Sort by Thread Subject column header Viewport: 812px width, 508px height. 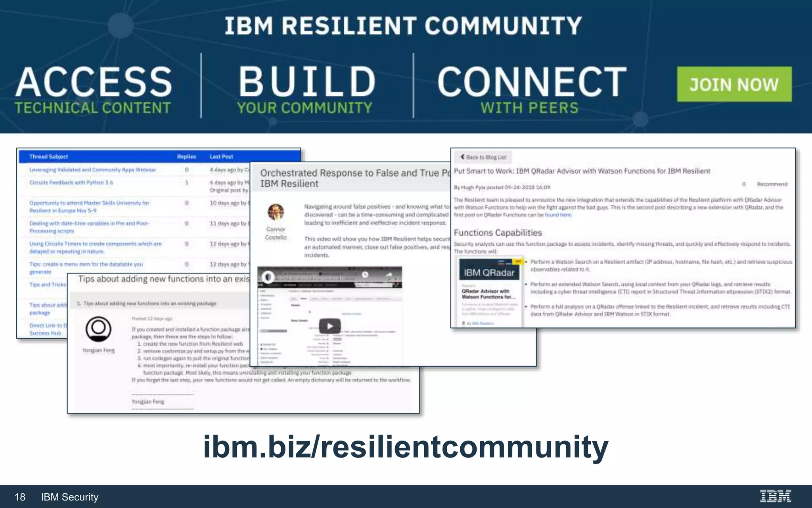click(x=48, y=156)
